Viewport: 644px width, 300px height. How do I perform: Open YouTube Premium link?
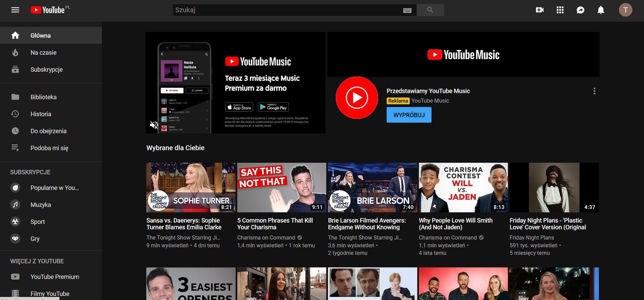(51, 277)
